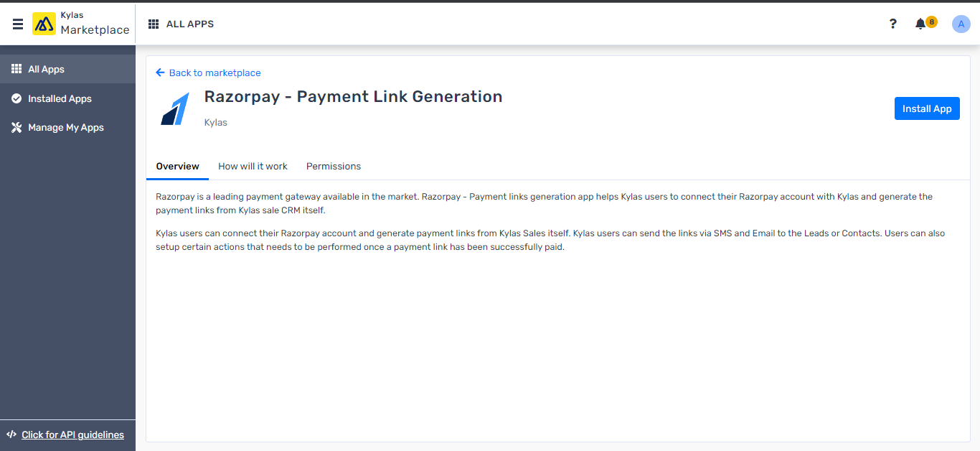Click the Razorpay app logo
Screen dimensions: 980x451
pos(175,108)
